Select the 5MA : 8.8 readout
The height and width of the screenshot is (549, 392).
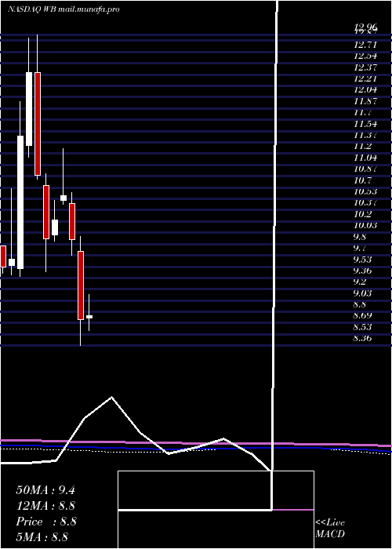coord(42,536)
